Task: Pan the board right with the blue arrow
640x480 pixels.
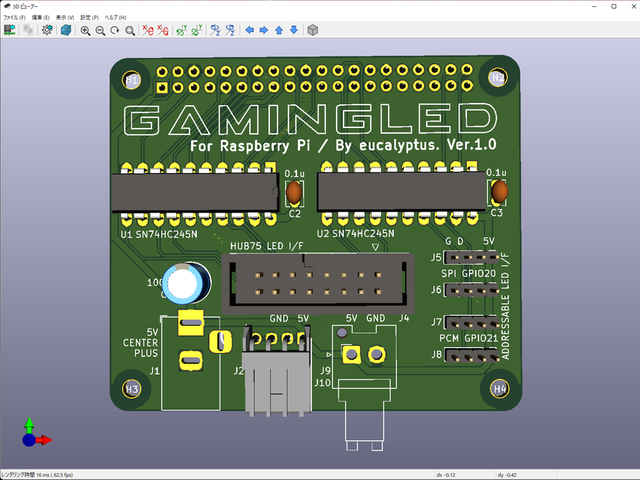Action: tap(264, 30)
